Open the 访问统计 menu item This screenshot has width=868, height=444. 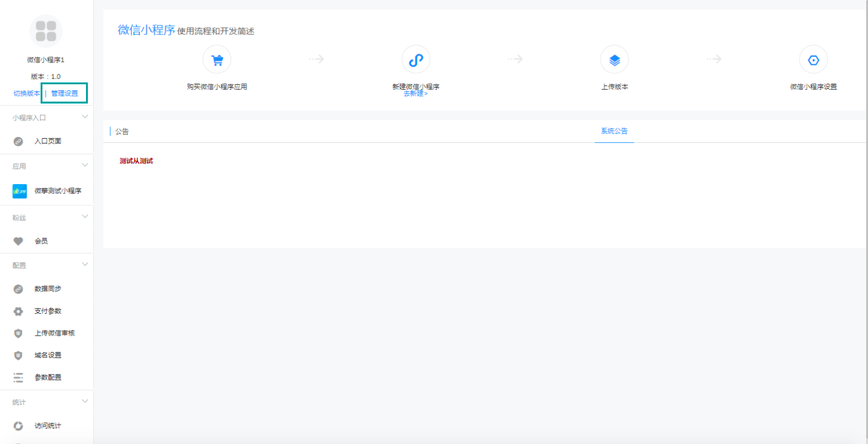pos(47,426)
